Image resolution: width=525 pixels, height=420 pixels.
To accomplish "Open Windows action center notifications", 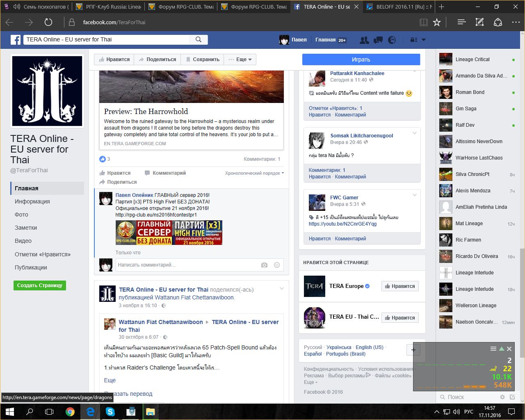I will [511, 411].
